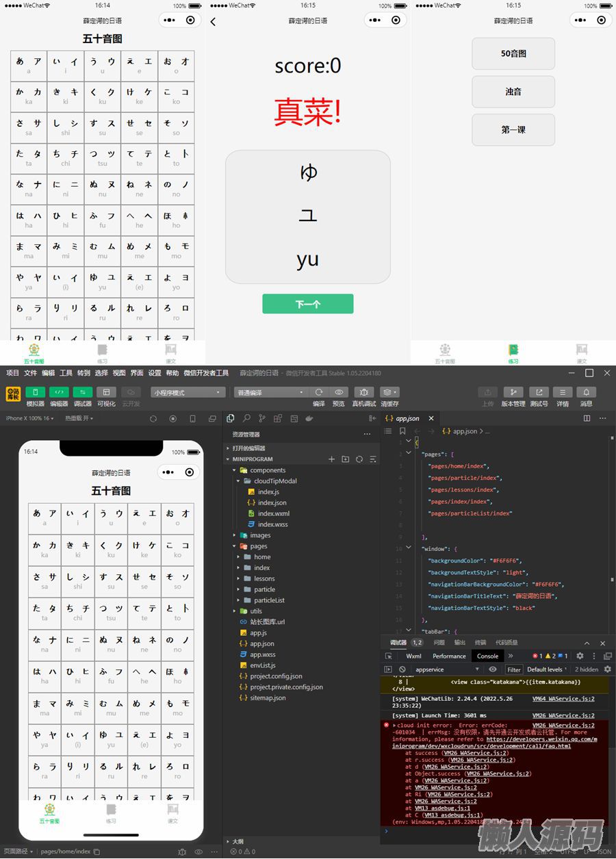Click the 第一课 button
The width and height of the screenshot is (616, 859).
[x=513, y=130]
